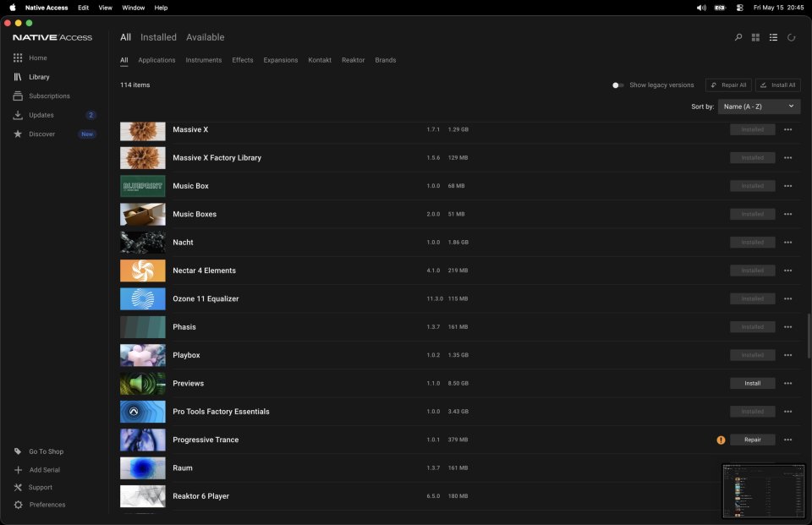The width and height of the screenshot is (812, 525).
Task: Filter by Expansions category
Action: click(x=280, y=60)
